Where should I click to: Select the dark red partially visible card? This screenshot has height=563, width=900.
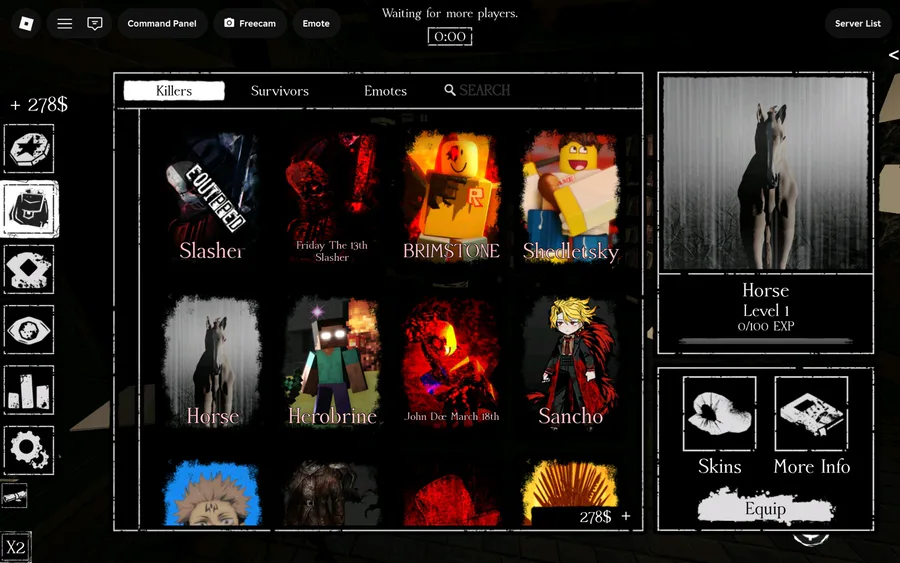click(x=451, y=492)
